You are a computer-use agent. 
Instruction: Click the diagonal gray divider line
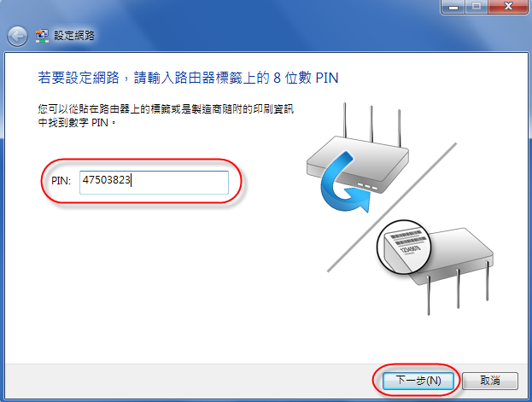(392, 207)
